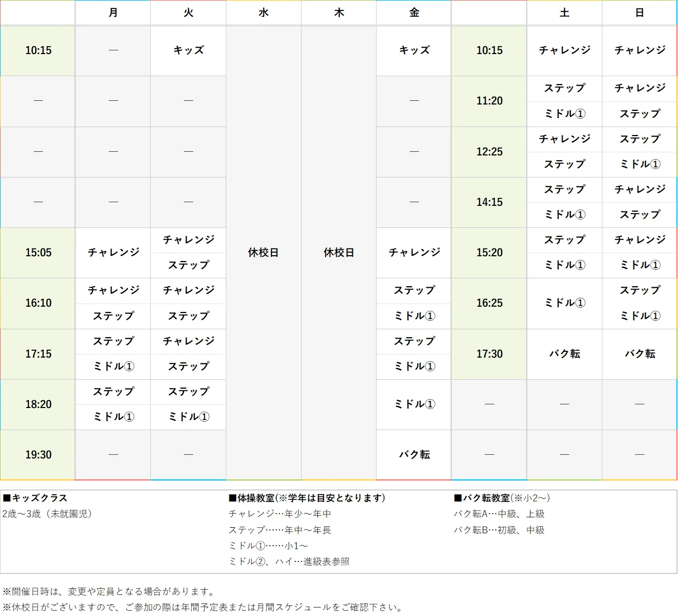Click the 休校日 cell under 木

[x=338, y=253]
